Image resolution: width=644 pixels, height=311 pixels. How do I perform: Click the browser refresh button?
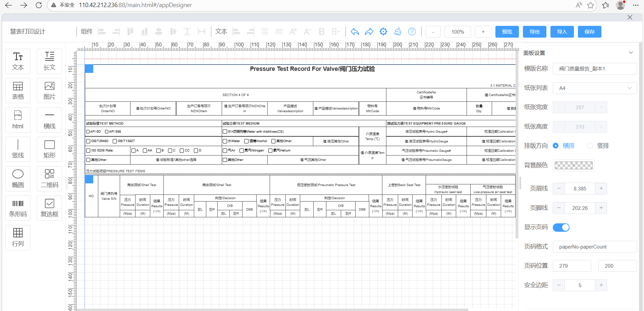point(39,5)
